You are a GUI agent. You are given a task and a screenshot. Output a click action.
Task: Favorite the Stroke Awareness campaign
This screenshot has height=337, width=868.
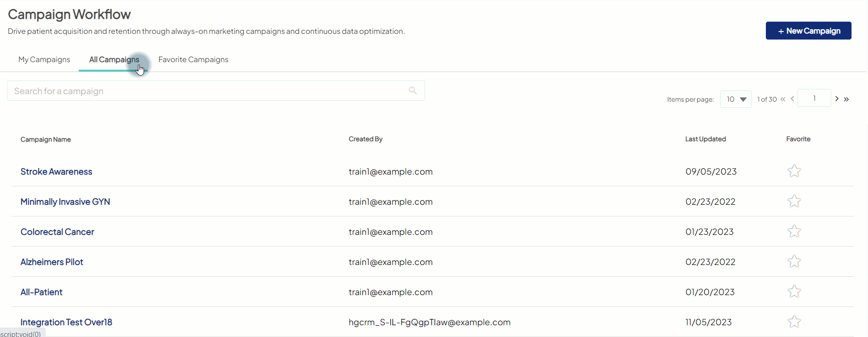coord(794,171)
